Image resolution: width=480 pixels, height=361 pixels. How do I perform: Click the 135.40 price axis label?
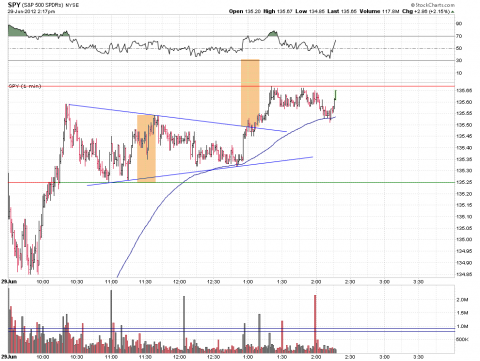[464, 148]
